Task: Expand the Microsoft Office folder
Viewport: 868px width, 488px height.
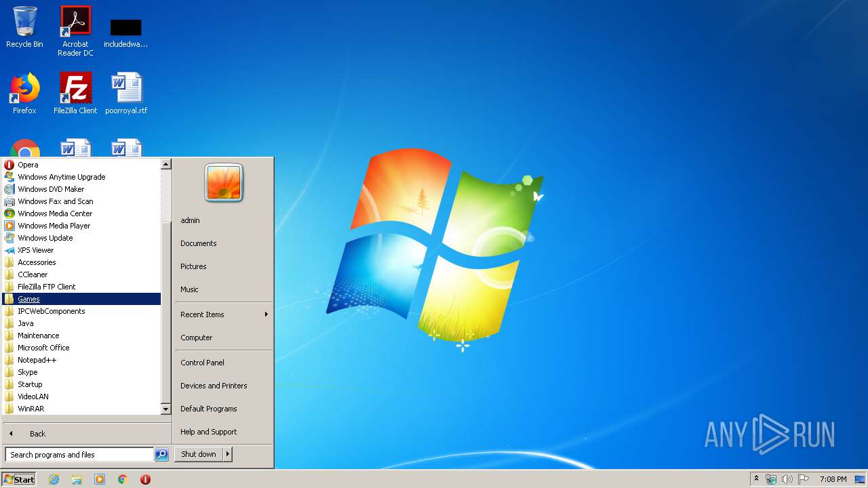Action: pyautogui.click(x=81, y=348)
